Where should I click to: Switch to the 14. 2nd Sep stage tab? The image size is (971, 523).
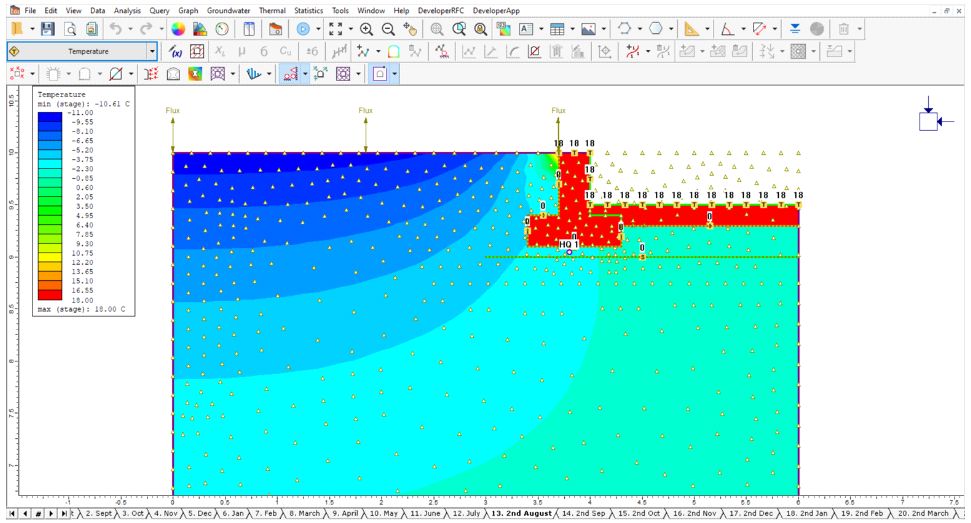tap(584, 513)
